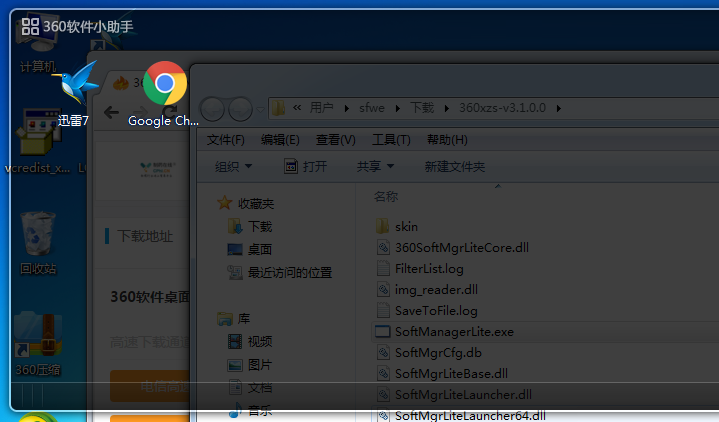Select the SoftMgrLiteBase.dll file name
Viewport: 719px width, 422px height.
pos(451,373)
